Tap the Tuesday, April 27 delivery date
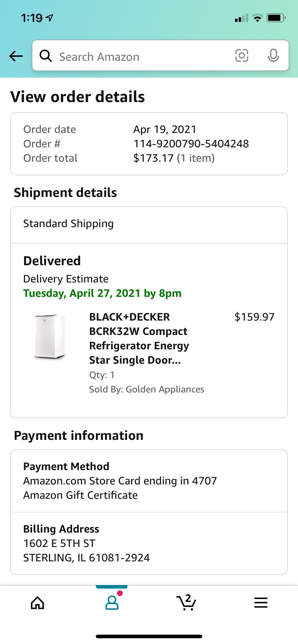The height and width of the screenshot is (644, 298). pos(102,293)
